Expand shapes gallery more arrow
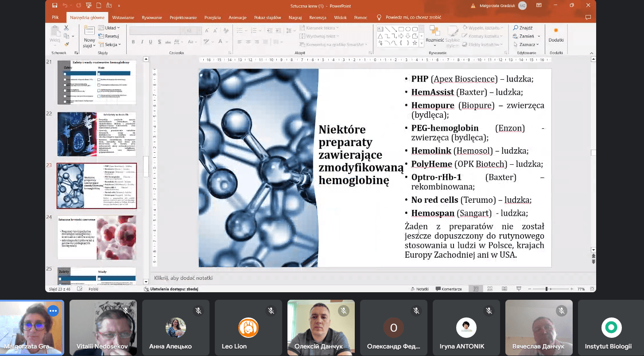This screenshot has width=644, height=356. pos(421,44)
